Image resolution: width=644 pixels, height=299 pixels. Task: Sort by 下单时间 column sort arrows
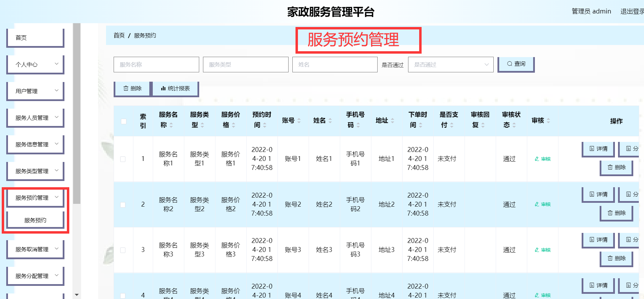pyautogui.click(x=421, y=125)
